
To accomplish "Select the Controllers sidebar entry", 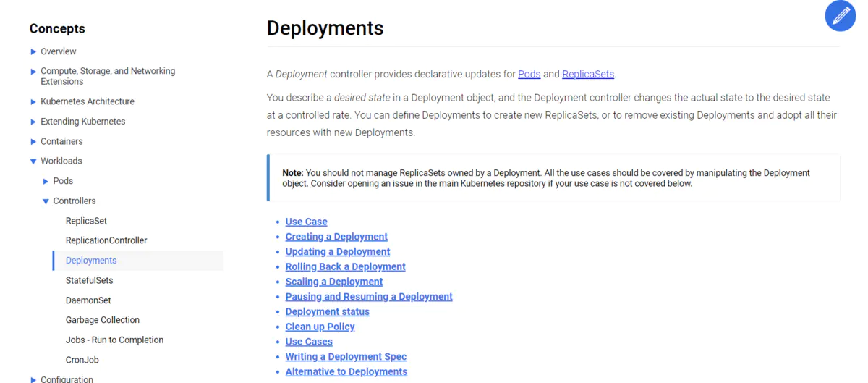I will 75,201.
